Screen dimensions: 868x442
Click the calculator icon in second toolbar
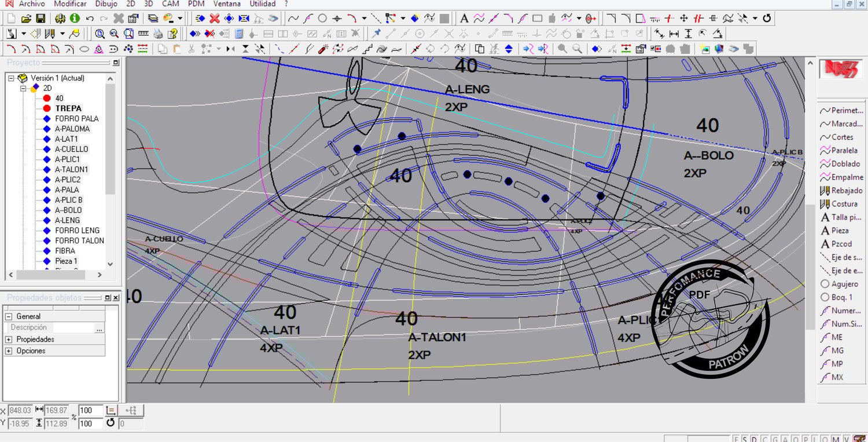pyautogui.click(x=239, y=34)
